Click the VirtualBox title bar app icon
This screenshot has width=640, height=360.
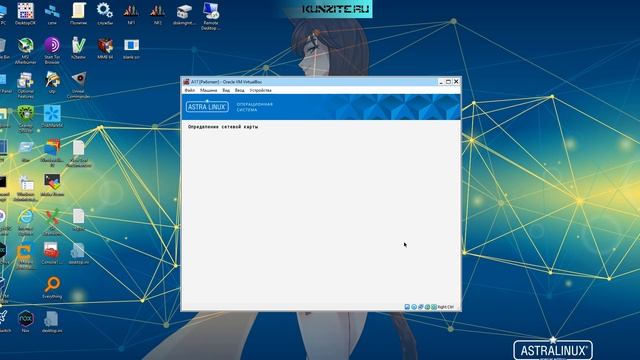(187, 82)
